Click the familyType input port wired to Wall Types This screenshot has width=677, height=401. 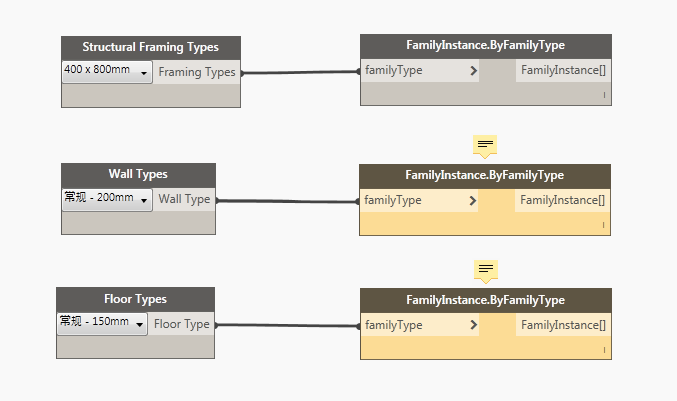[419, 200]
